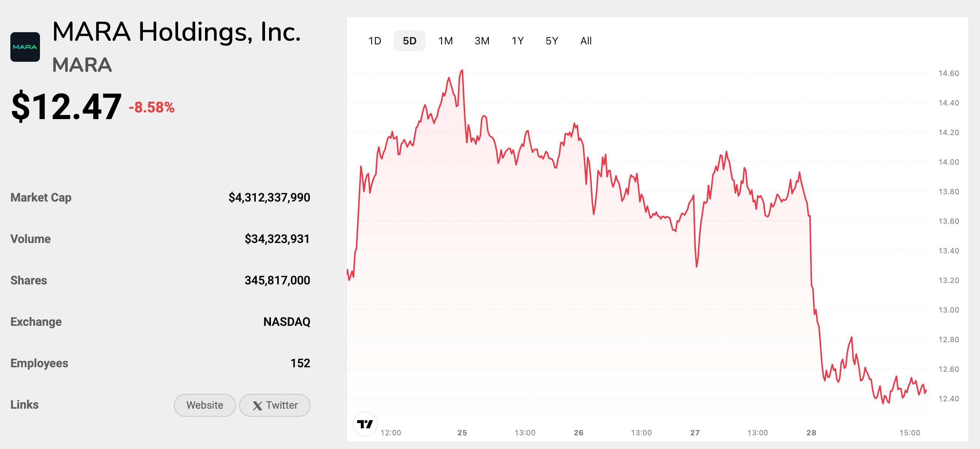Show the 5Y price history
The height and width of the screenshot is (449, 980).
click(x=552, y=41)
